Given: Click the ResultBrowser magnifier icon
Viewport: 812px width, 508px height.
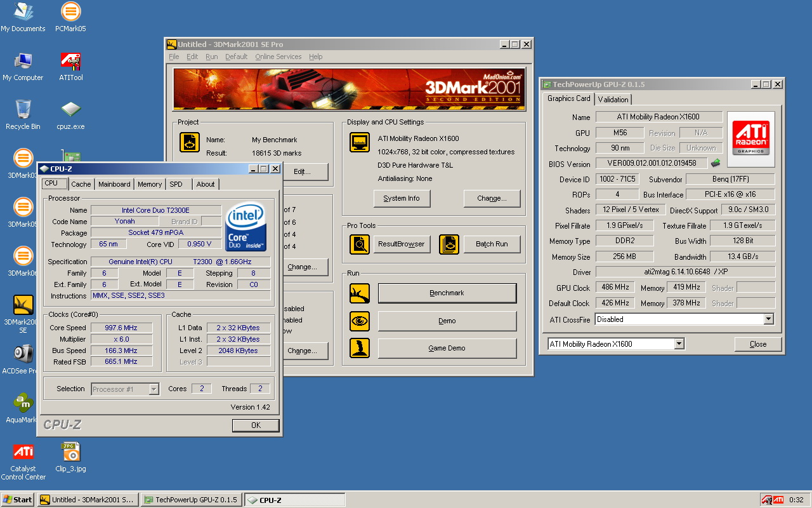Looking at the screenshot, I should click(360, 244).
